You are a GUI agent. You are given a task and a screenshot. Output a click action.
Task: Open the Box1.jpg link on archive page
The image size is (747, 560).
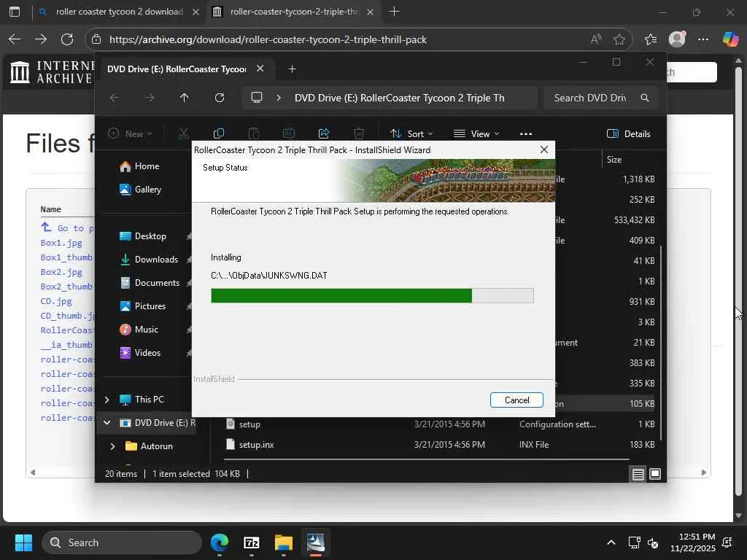tap(61, 243)
